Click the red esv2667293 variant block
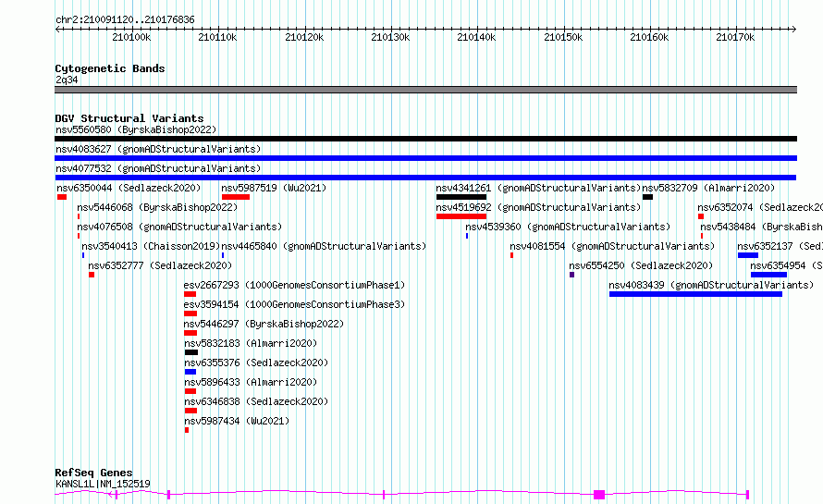 point(190,294)
